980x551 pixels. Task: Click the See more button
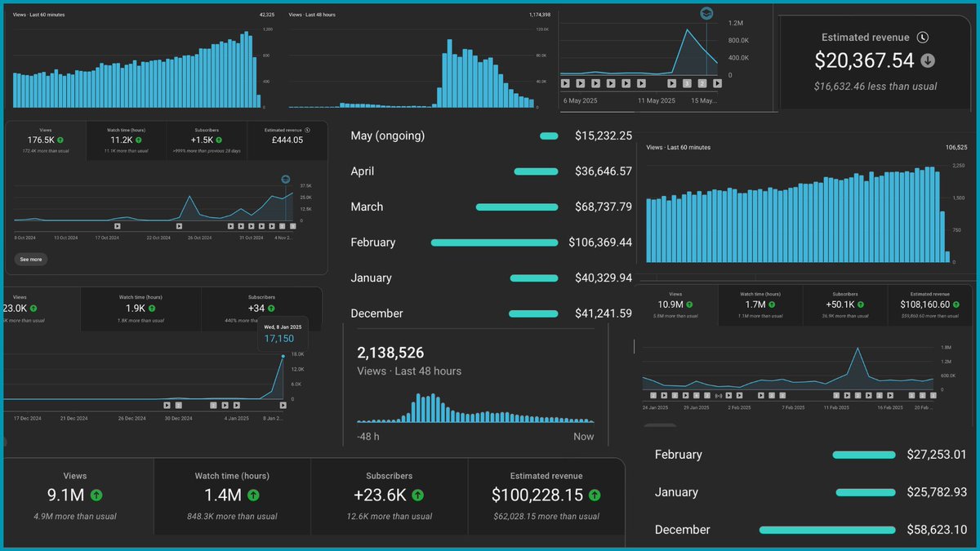click(31, 259)
